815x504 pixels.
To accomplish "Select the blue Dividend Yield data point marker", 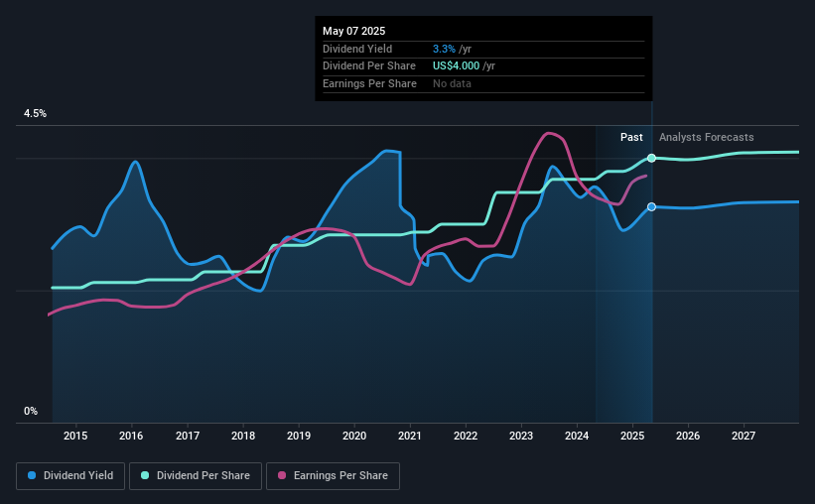I will tap(651, 206).
